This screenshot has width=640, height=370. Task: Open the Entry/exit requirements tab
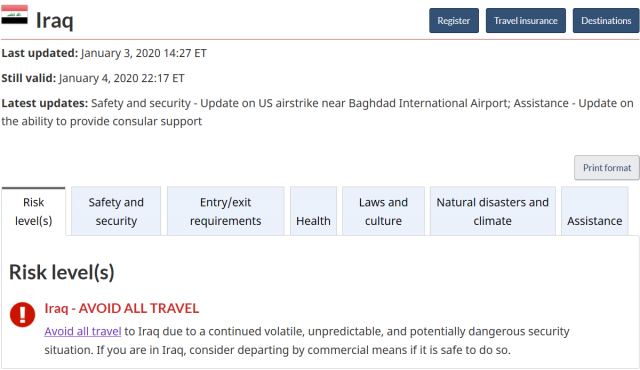225,211
